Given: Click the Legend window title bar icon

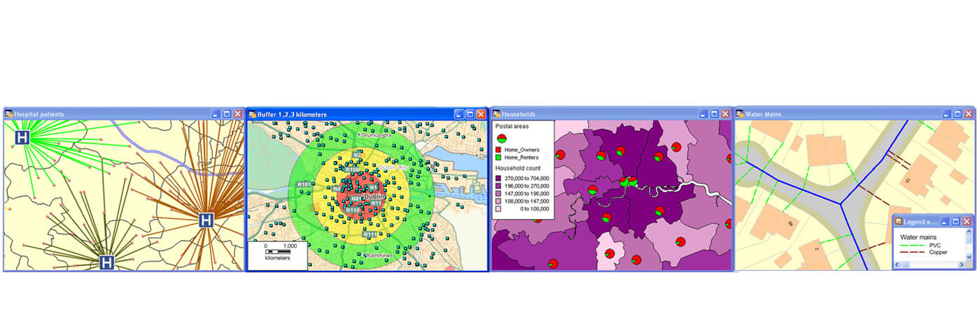Looking at the screenshot, I should pos(899,221).
